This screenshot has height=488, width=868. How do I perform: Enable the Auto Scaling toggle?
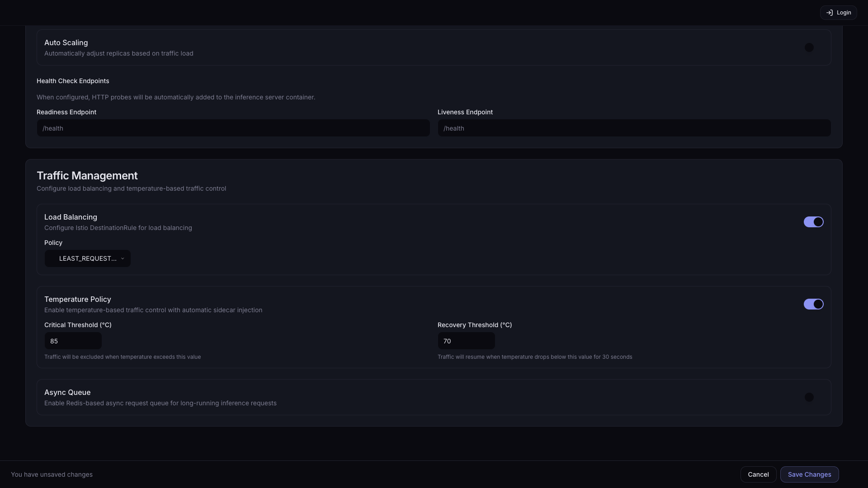(813, 47)
